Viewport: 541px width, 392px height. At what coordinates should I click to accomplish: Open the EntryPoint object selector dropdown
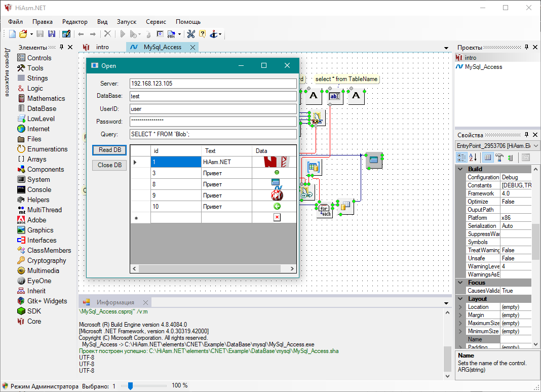(x=535, y=145)
